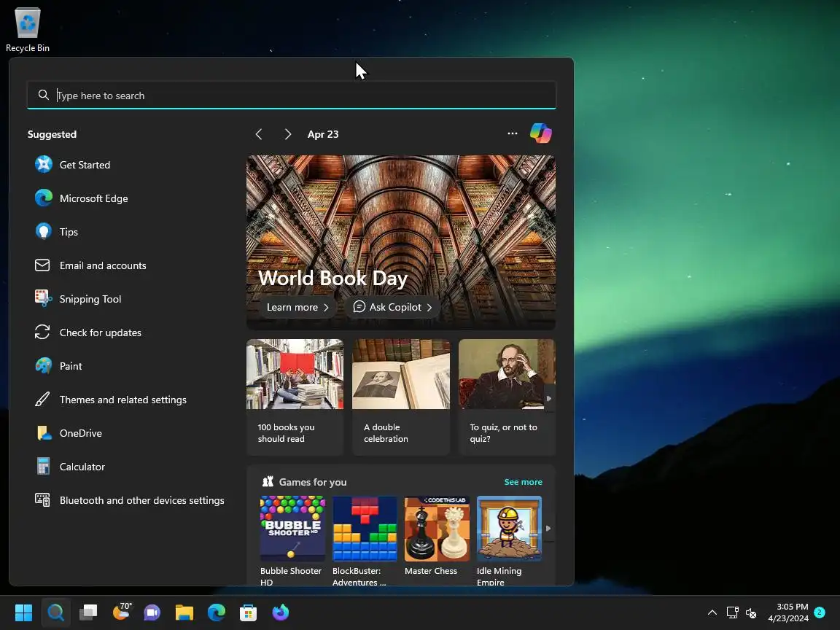
Task: Go to the next day arrow
Action: pos(288,134)
